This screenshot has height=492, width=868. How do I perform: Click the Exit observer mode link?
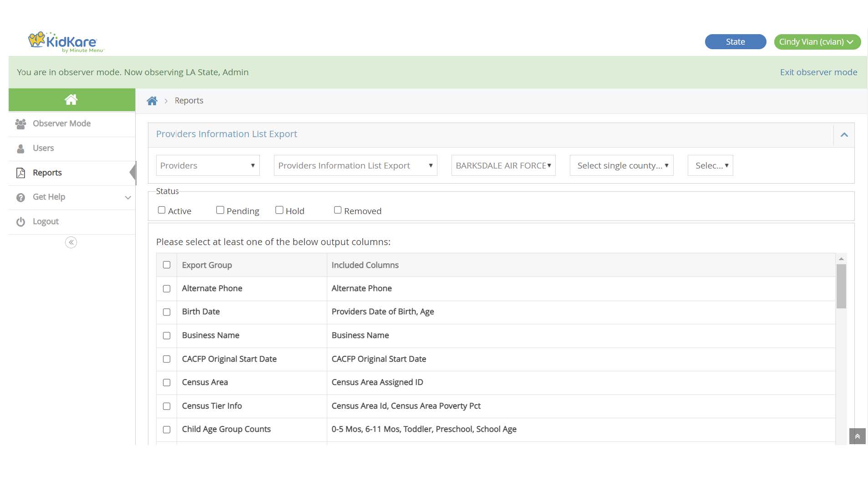818,72
